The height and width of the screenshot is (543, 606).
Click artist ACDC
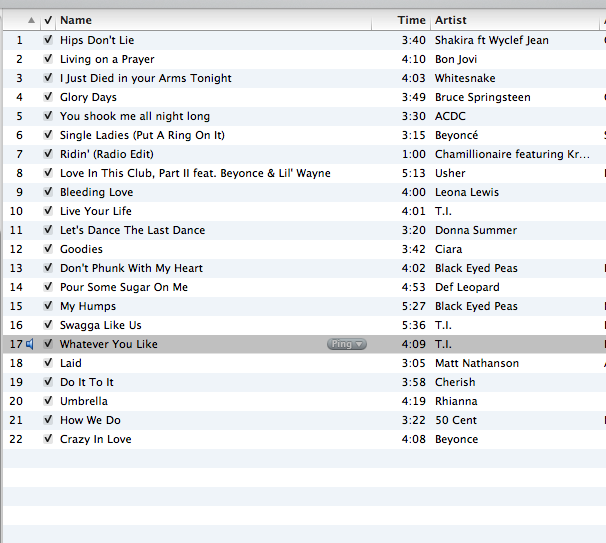(x=450, y=116)
